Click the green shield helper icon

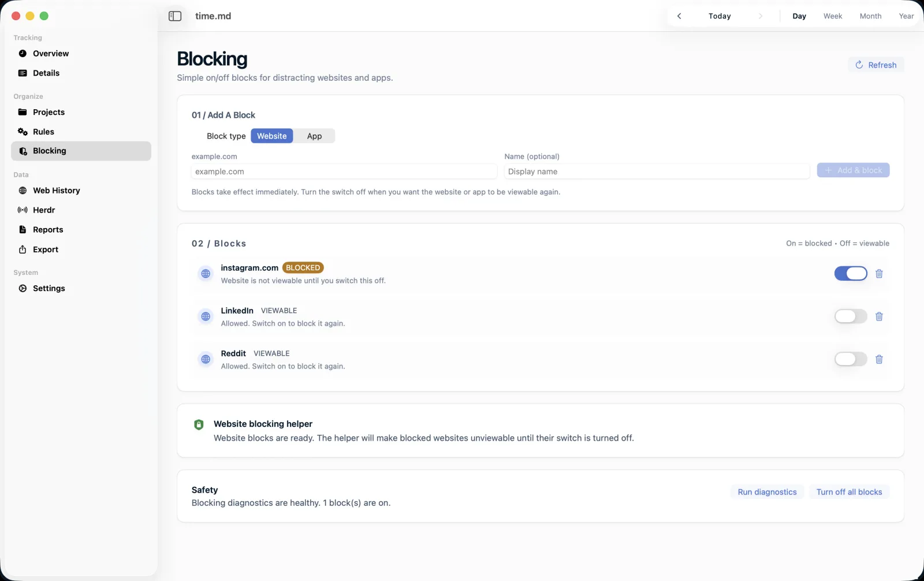[199, 424]
